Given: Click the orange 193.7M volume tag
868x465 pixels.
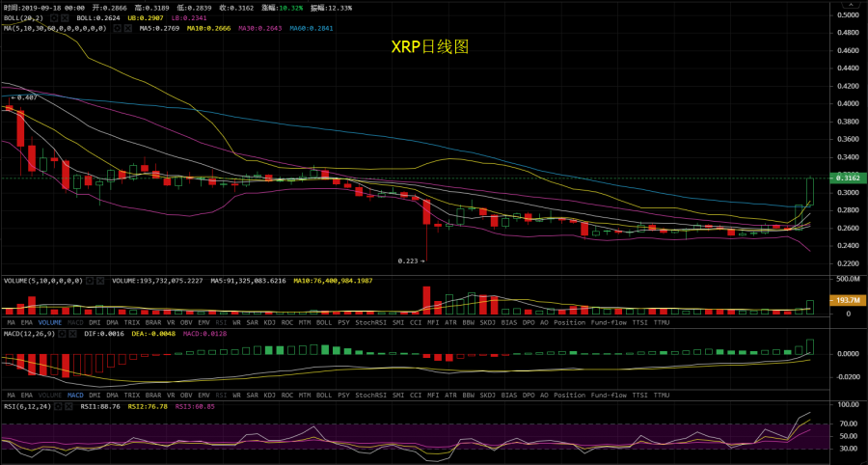Looking at the screenshot, I should (847, 300).
